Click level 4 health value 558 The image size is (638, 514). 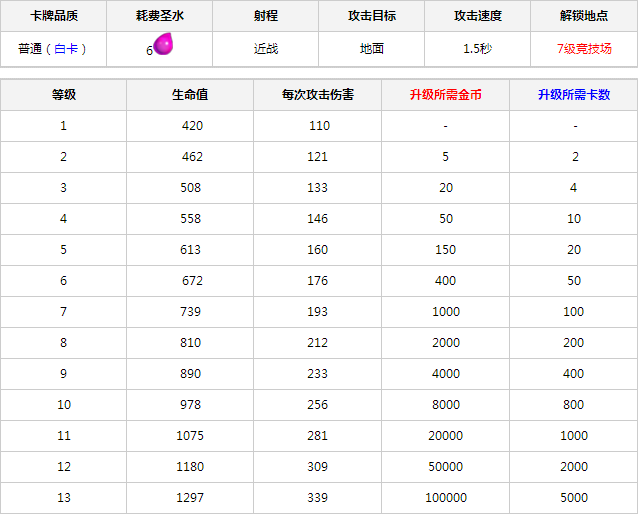pos(190,219)
